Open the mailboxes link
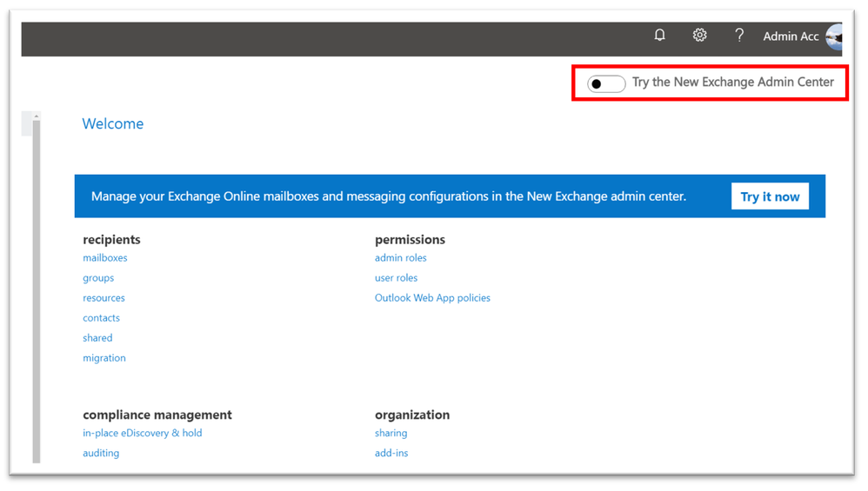This screenshot has width=868, height=491. point(105,257)
